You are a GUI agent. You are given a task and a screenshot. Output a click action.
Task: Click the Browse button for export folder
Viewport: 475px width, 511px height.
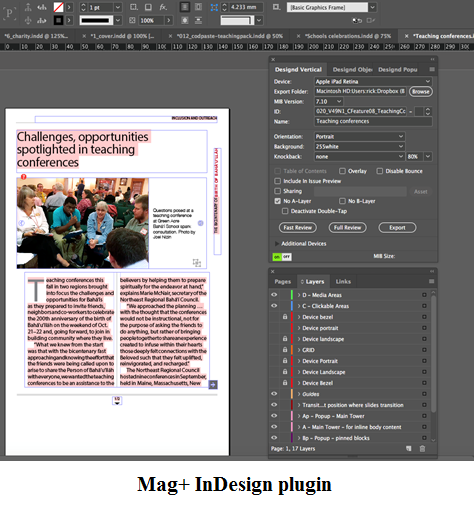421,91
